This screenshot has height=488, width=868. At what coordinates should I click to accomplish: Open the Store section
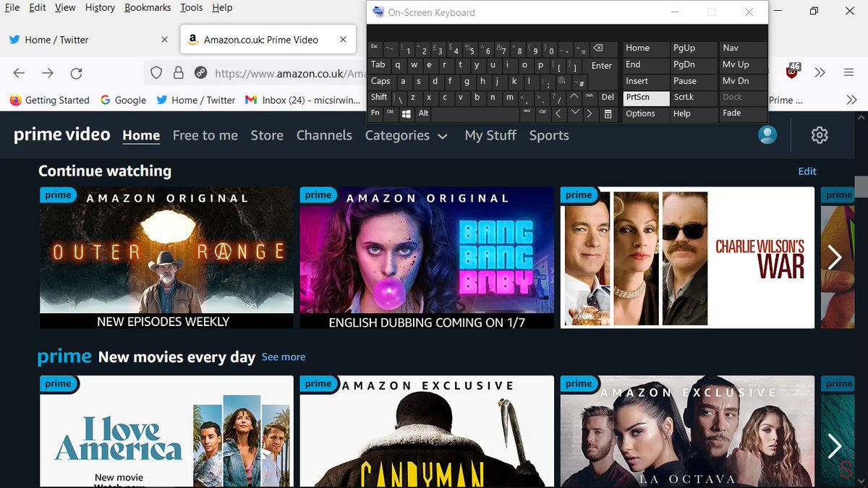coord(267,135)
